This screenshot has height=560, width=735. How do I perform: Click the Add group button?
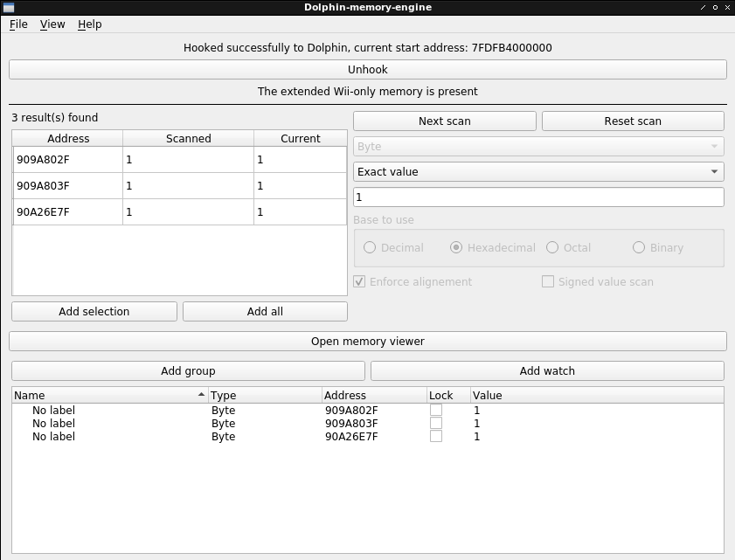pyautogui.click(x=188, y=371)
